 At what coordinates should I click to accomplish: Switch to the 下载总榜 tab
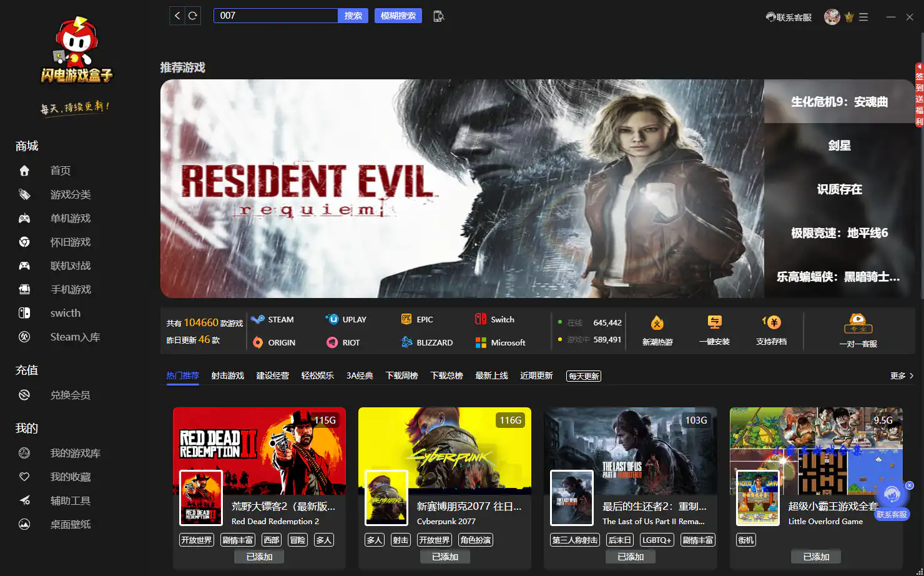coord(446,375)
